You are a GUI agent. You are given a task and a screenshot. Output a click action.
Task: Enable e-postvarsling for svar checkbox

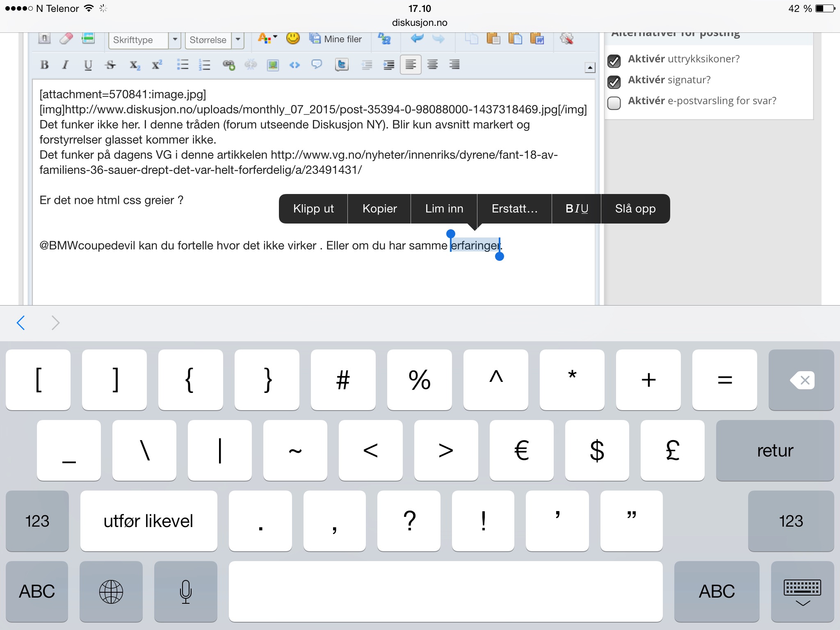point(614,103)
